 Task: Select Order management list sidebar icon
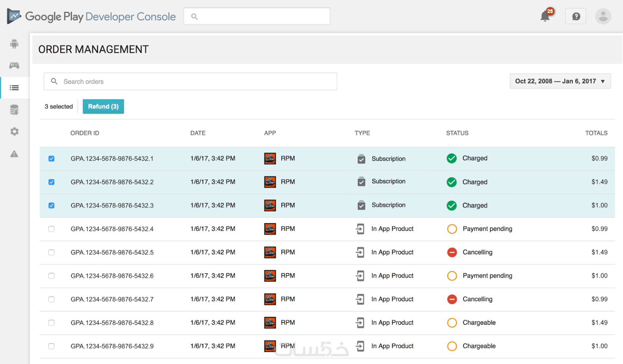(x=14, y=87)
